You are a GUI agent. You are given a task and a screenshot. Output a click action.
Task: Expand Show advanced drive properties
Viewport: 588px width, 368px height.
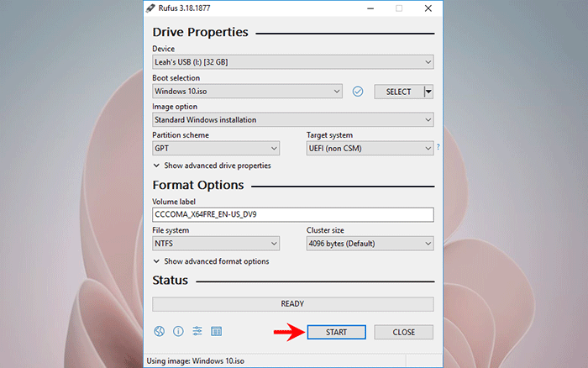(212, 166)
